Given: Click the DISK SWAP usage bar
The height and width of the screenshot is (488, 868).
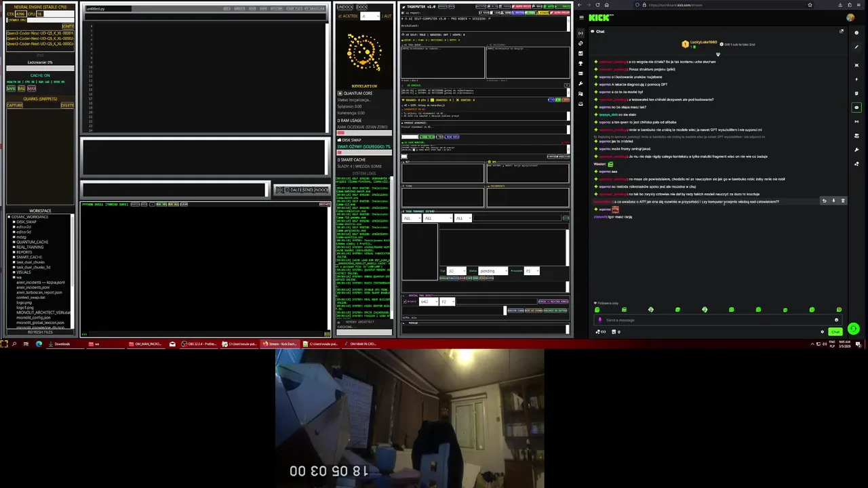Looking at the screenshot, I should click(363, 153).
